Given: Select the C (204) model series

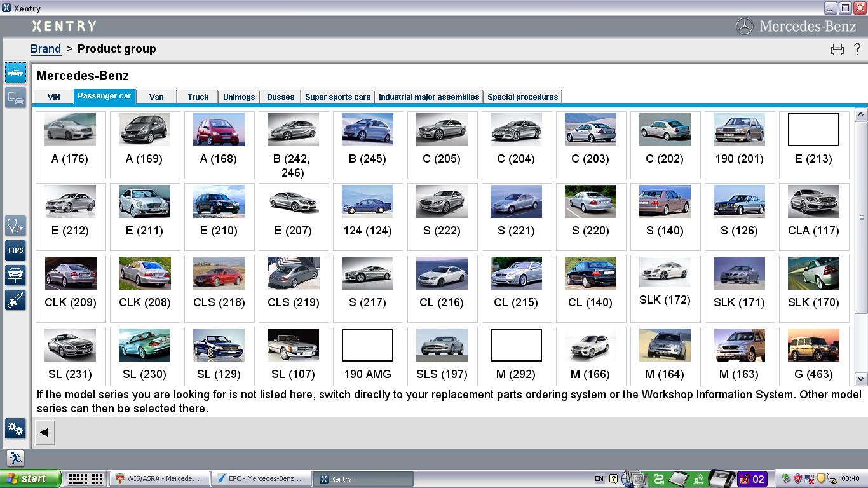Looking at the screenshot, I should click(x=516, y=145).
